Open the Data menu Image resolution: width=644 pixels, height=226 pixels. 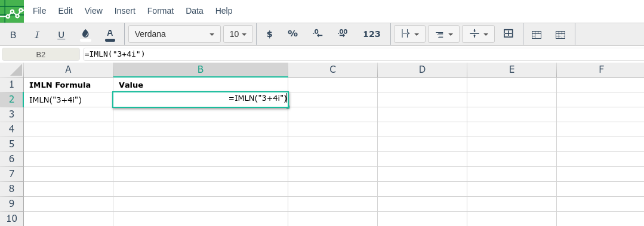tap(194, 11)
